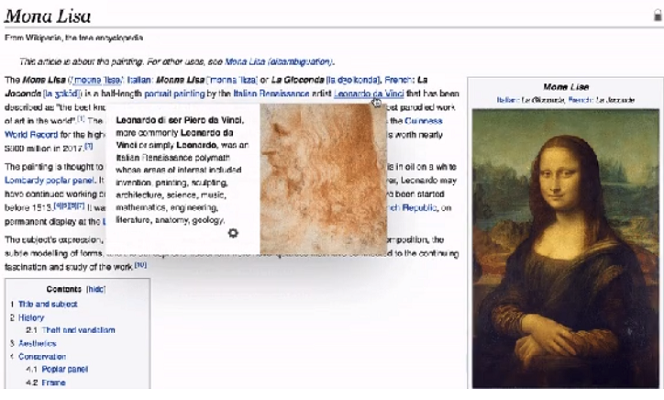Jump to Title and subject section

(47, 304)
